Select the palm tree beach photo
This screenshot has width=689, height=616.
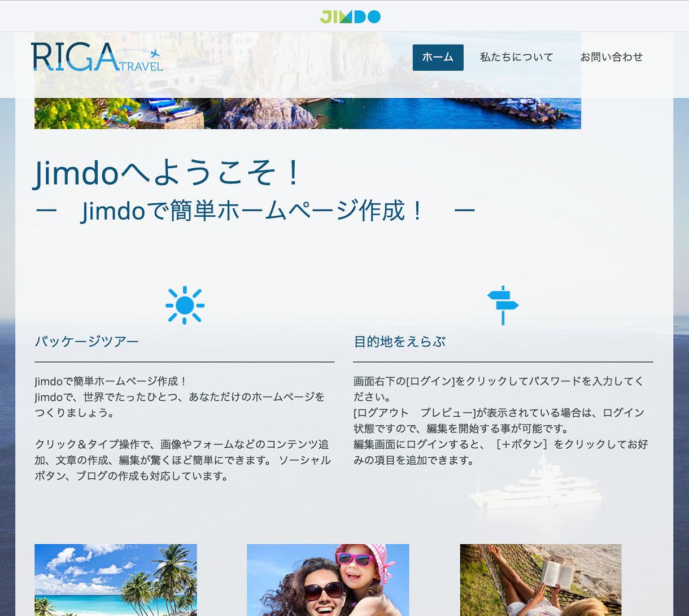click(115, 579)
